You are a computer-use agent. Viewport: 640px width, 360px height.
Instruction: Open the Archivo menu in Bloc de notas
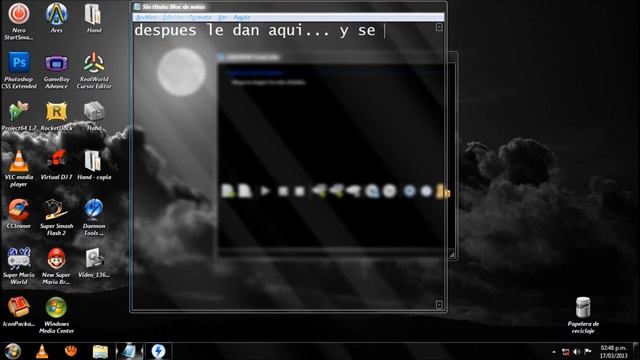[145, 17]
